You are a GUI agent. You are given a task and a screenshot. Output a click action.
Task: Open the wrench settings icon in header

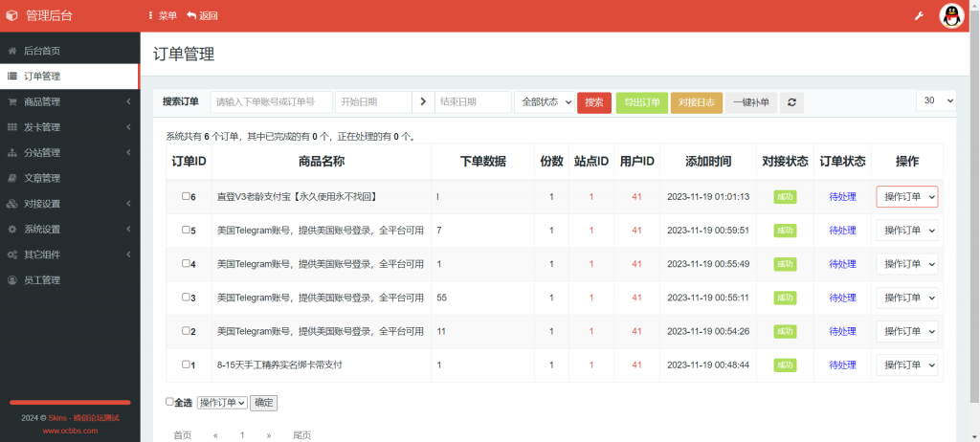click(x=919, y=16)
